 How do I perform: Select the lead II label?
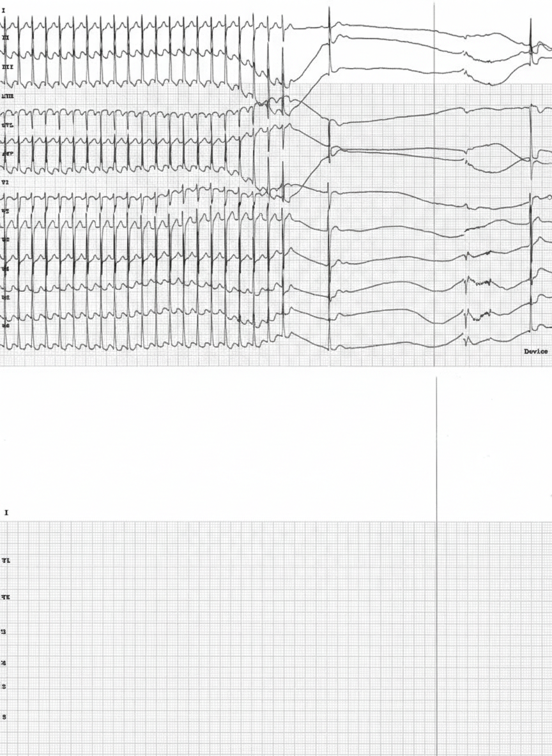point(6,39)
